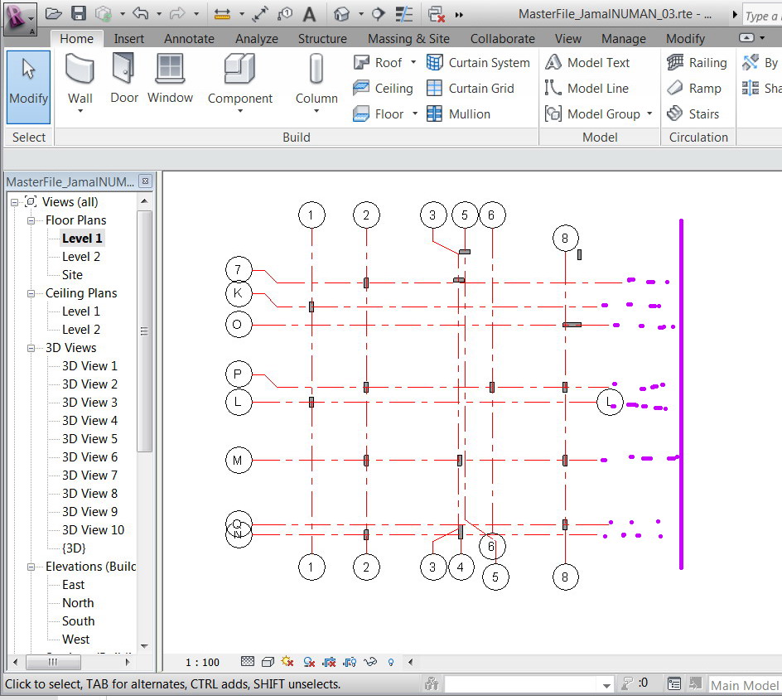Click the Thin Lines icon
Image resolution: width=782 pixels, height=700 pixels.
click(404, 14)
